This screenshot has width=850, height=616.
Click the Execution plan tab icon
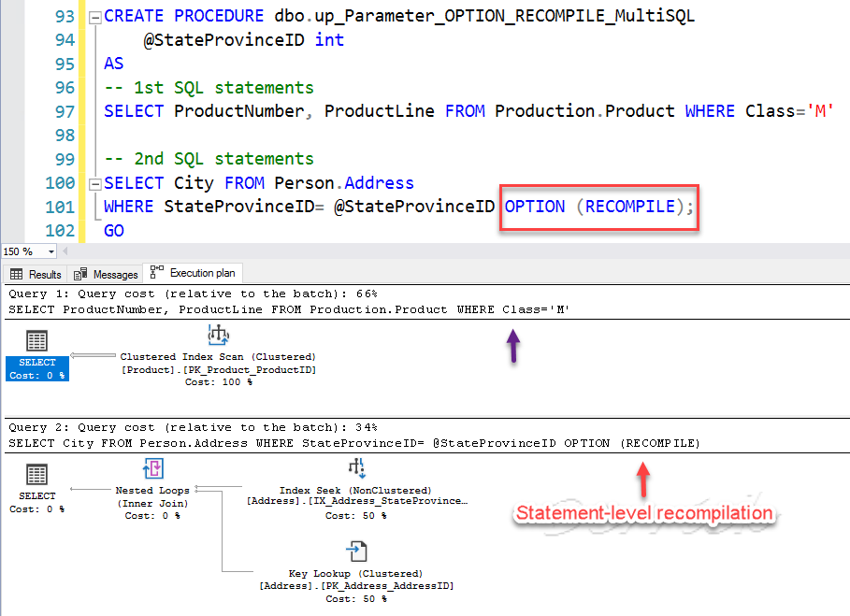157,273
